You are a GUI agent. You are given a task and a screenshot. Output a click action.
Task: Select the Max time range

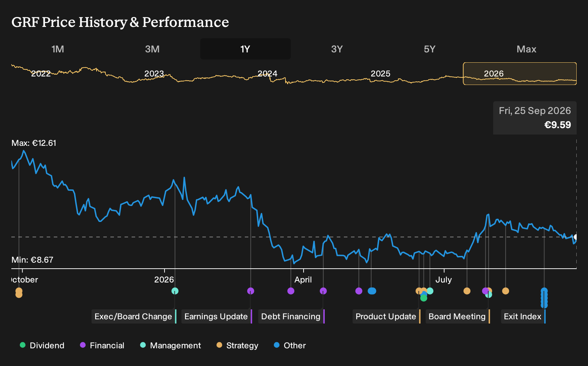point(526,49)
